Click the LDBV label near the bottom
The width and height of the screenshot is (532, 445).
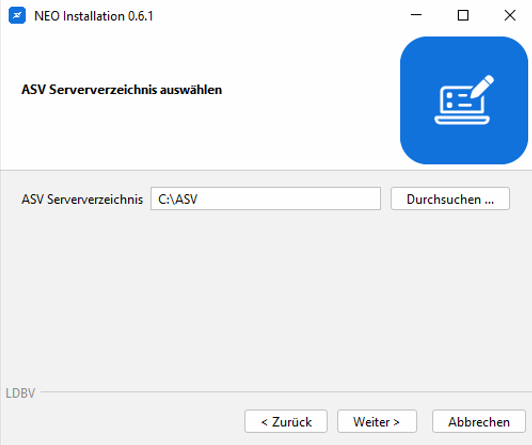(x=20, y=393)
